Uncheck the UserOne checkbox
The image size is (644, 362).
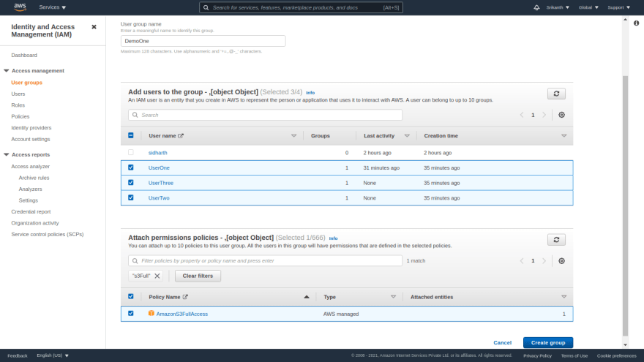pyautogui.click(x=130, y=167)
